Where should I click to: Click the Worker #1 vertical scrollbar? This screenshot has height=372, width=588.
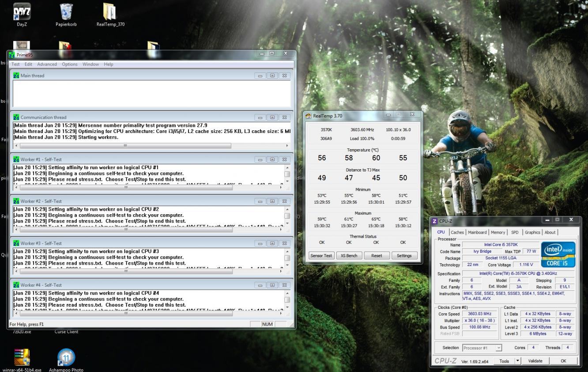[x=287, y=174]
